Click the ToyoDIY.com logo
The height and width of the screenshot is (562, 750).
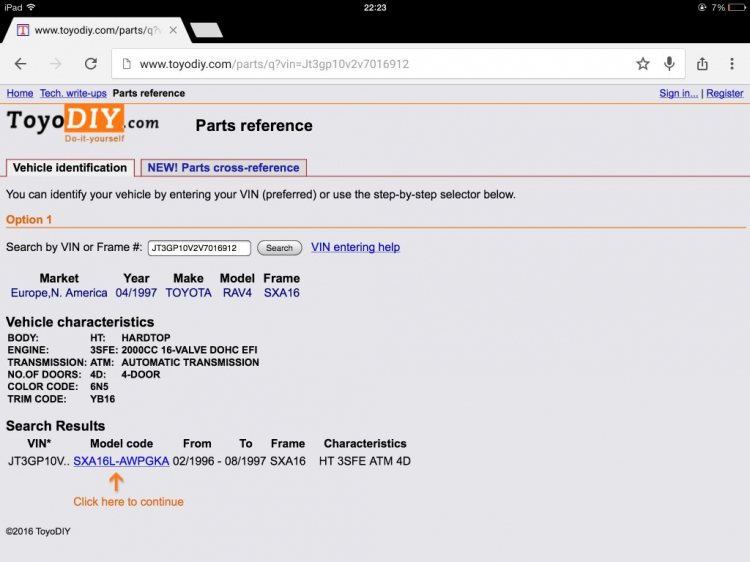(x=83, y=123)
